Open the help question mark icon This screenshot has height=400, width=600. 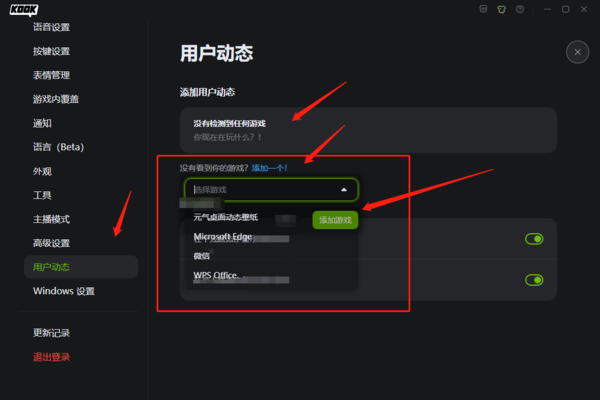[520, 9]
